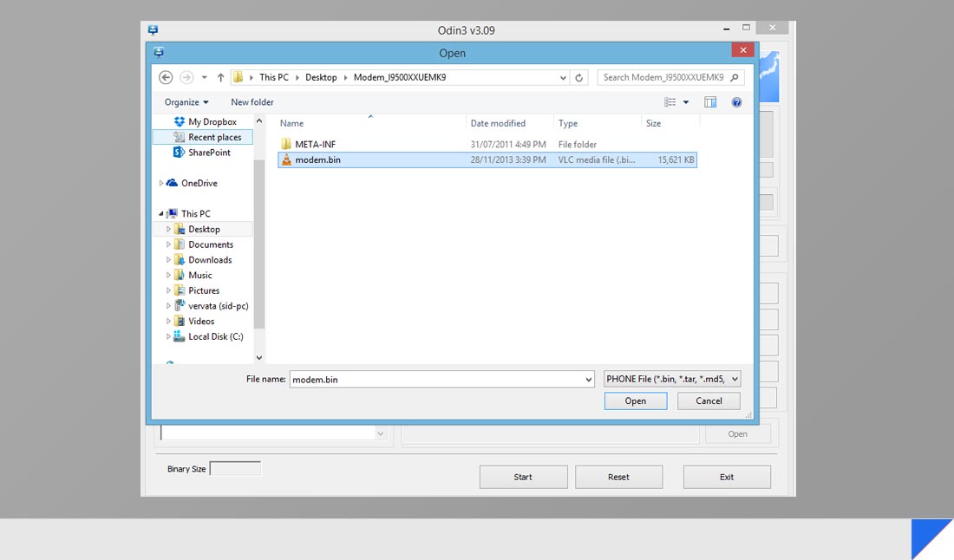Expand the Downloads tree node
The image size is (954, 560).
coord(168,260)
